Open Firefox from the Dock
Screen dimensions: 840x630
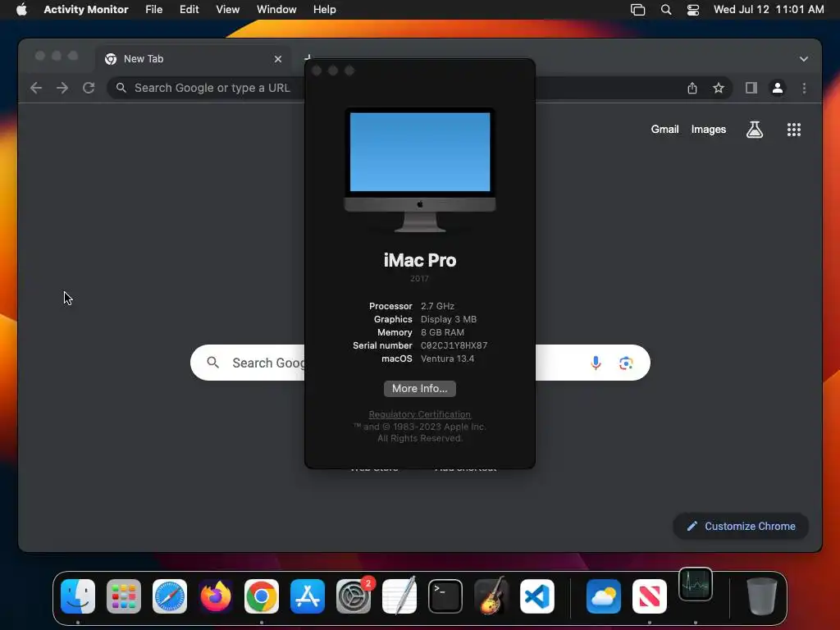click(216, 596)
